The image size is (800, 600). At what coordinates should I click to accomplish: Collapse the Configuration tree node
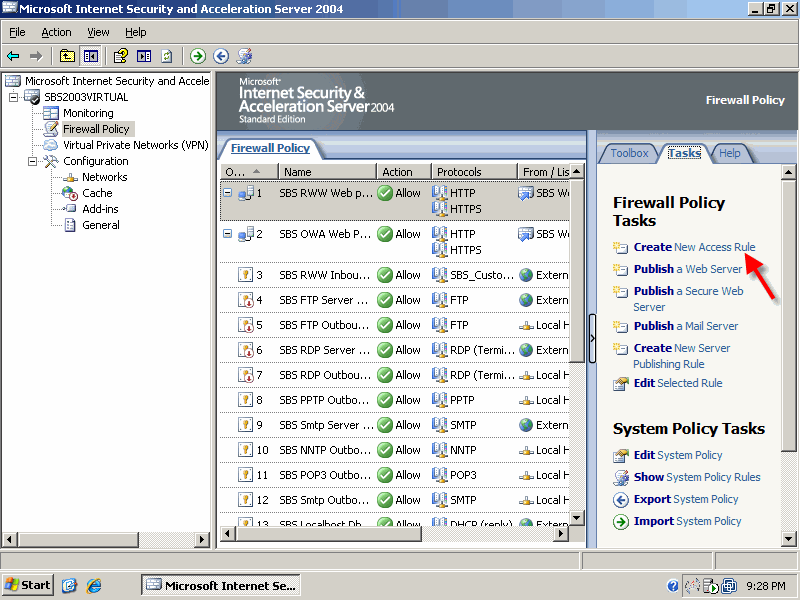pos(32,161)
